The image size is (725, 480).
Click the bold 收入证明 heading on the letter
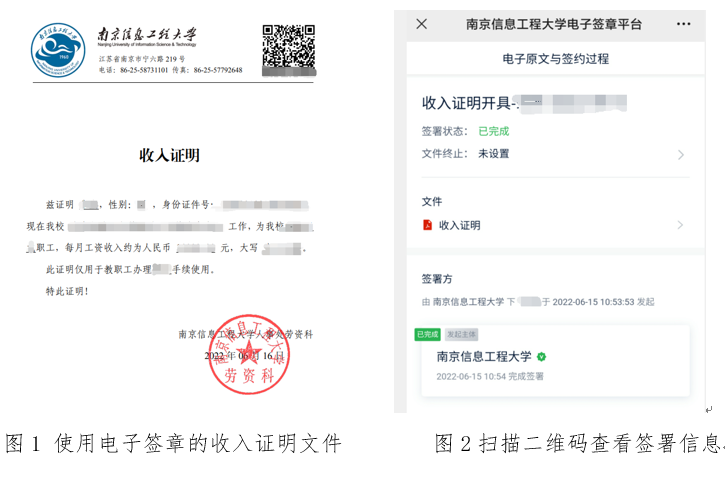coord(169,155)
